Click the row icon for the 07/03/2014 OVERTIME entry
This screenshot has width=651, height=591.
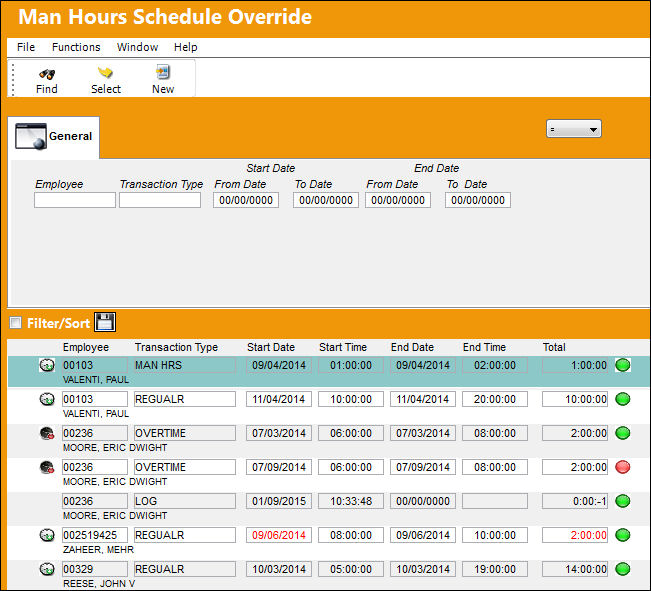pos(47,433)
